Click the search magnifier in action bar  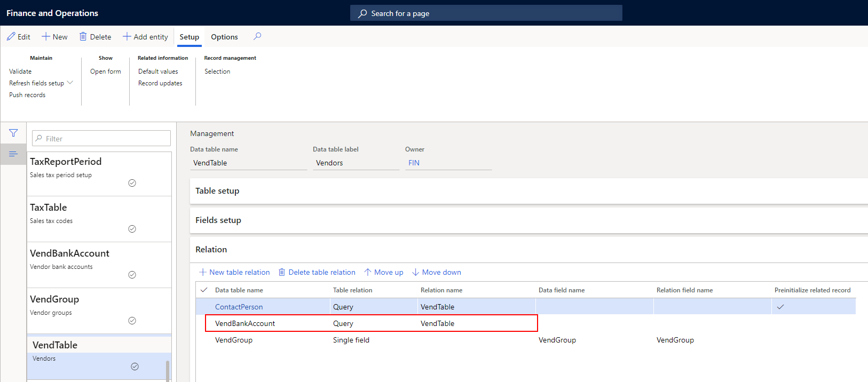(257, 36)
